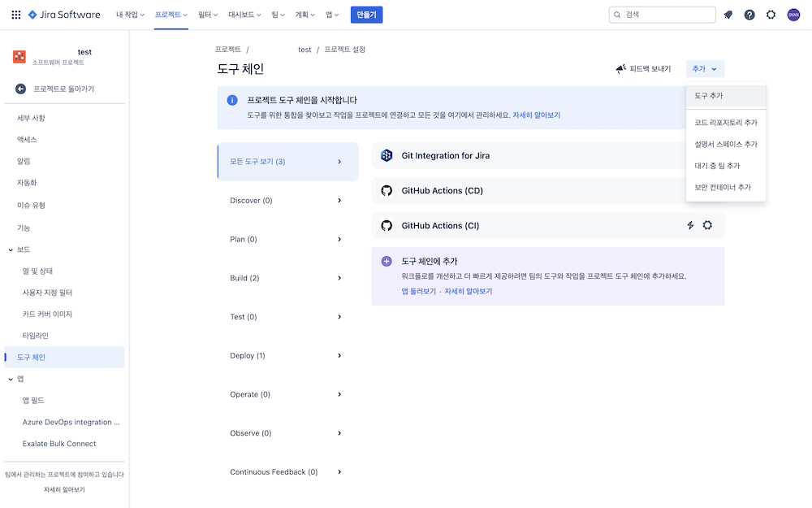Select 보안 컨테이너 추가 menu entry

coord(725,187)
